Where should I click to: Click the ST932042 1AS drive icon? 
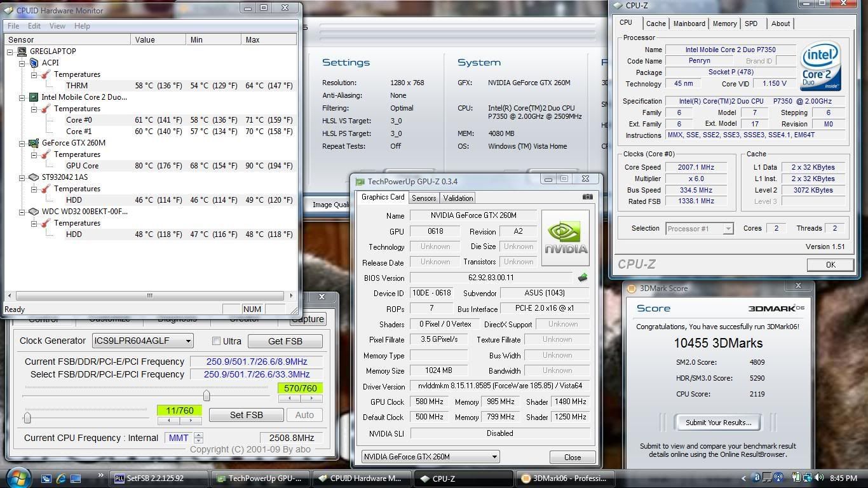[34, 177]
